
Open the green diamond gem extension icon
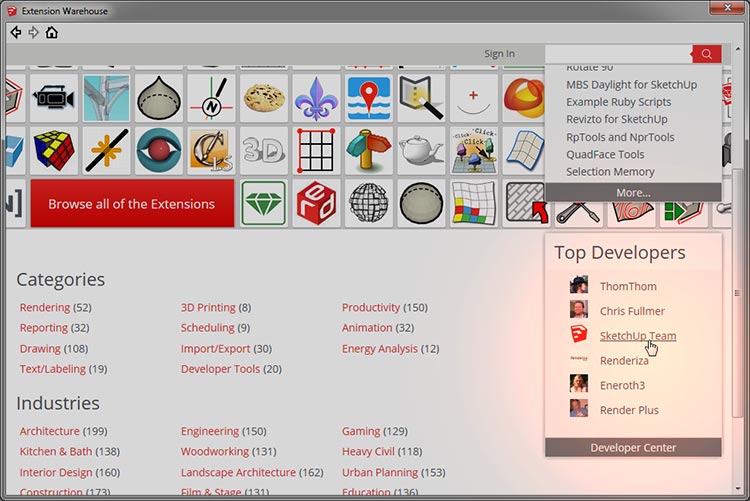(264, 203)
